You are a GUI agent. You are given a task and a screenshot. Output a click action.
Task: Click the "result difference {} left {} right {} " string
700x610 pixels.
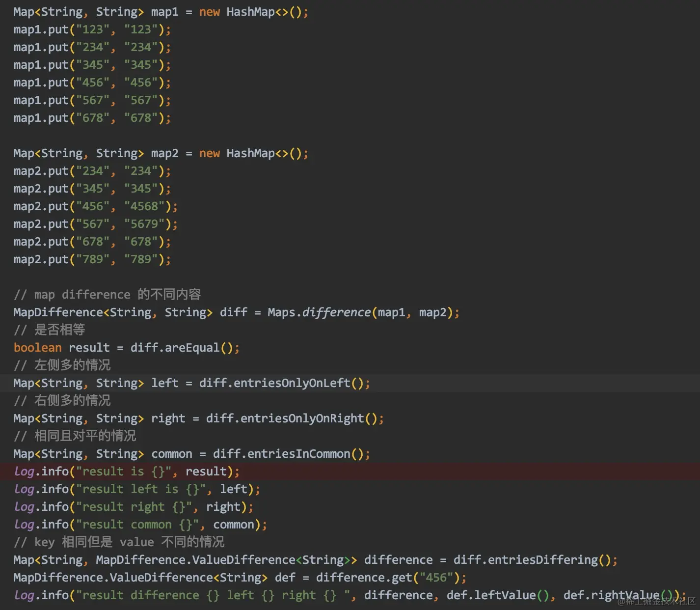[x=216, y=595]
